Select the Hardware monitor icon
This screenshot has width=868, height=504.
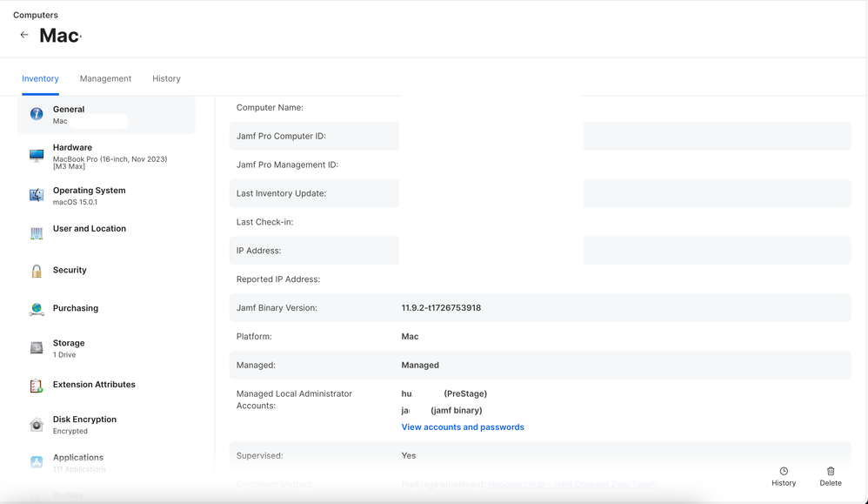(x=37, y=156)
